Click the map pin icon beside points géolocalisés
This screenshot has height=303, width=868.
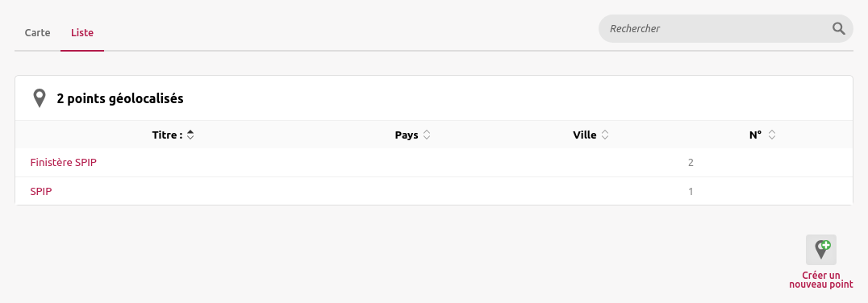pyautogui.click(x=40, y=98)
